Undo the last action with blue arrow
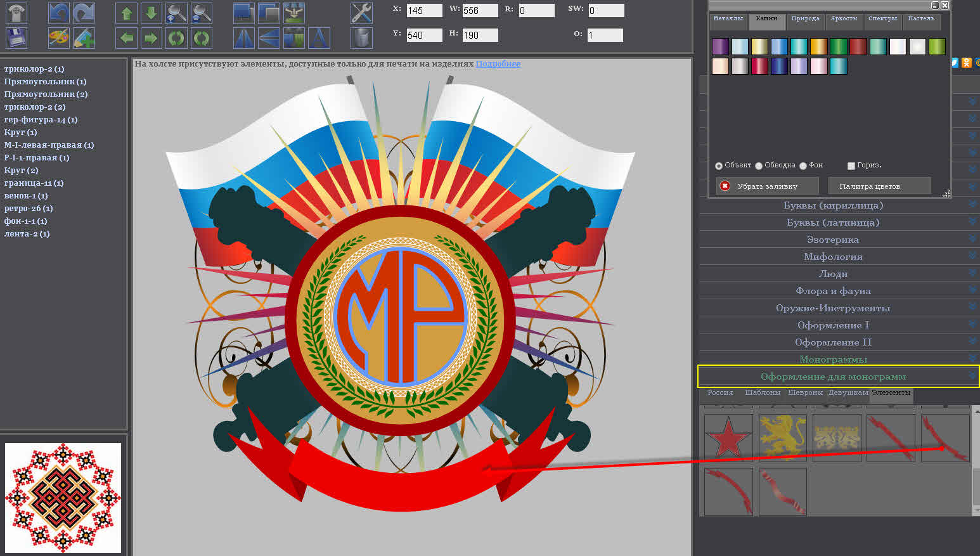980x556 pixels. point(59,13)
